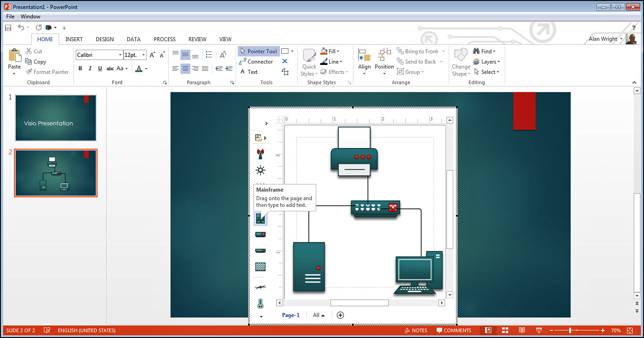Screen dimensions: 644x338
Task: Switch to the DESIGN ribbon tab
Action: click(105, 39)
